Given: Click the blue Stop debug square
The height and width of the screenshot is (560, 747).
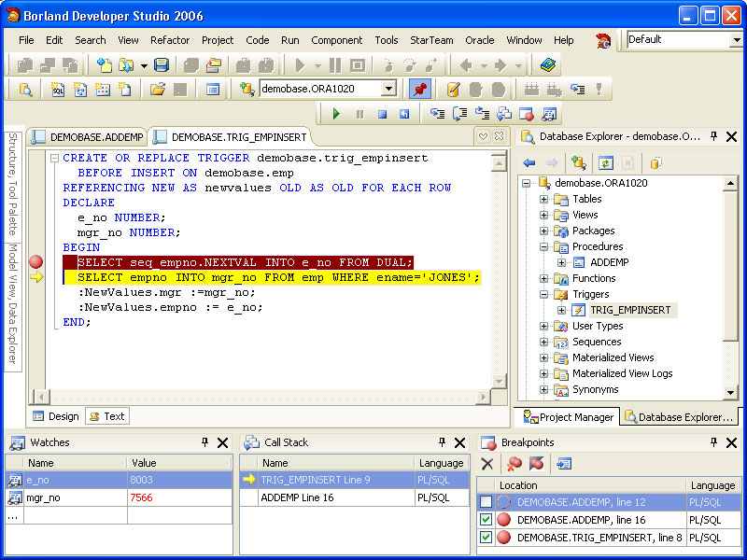Looking at the screenshot, I should (x=382, y=114).
